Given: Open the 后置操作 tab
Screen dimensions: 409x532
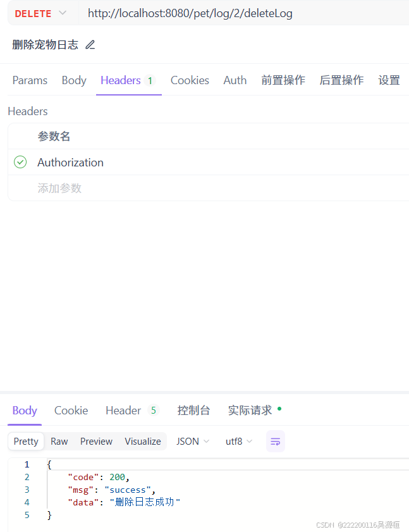Looking at the screenshot, I should click(x=341, y=80).
